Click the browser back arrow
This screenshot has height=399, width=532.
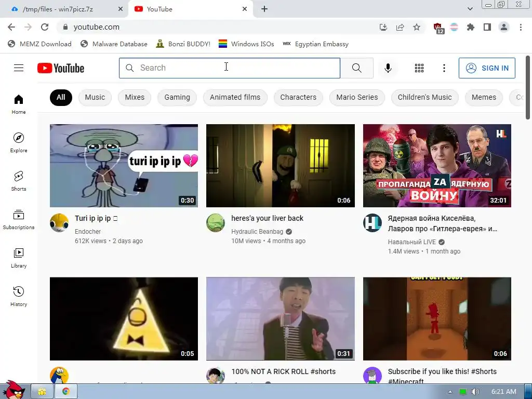pyautogui.click(x=11, y=27)
